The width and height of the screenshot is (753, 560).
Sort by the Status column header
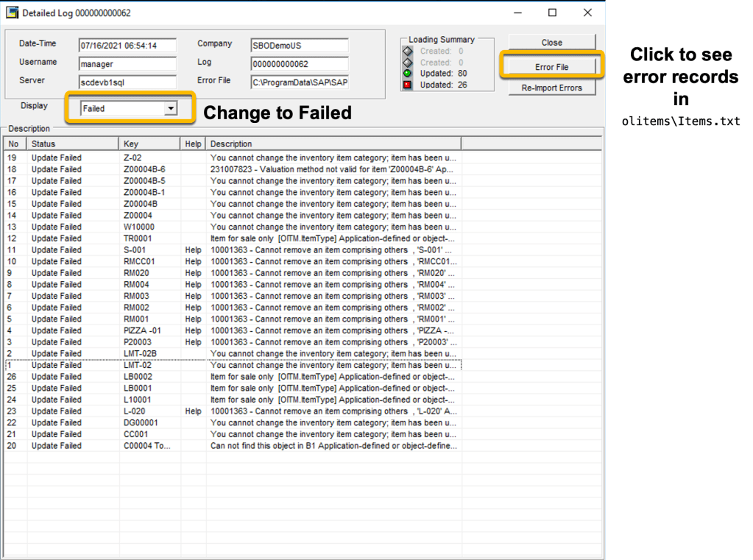pyautogui.click(x=72, y=143)
